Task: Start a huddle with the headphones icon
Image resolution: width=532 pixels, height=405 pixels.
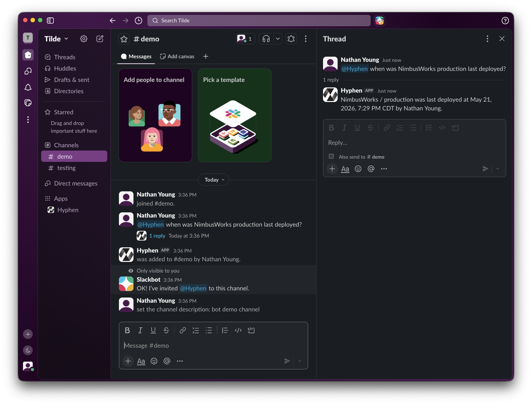Action: click(x=266, y=39)
